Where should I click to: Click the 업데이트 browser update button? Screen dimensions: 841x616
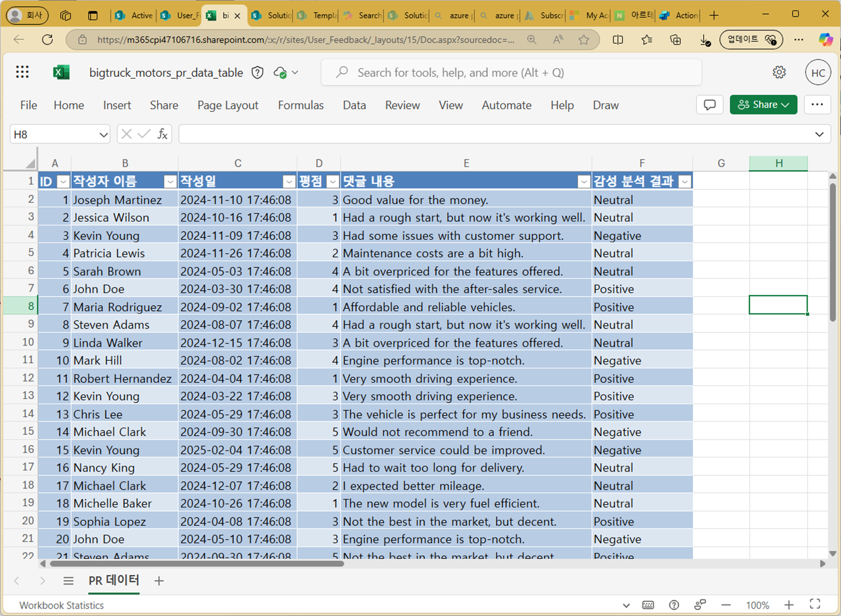pyautogui.click(x=751, y=39)
